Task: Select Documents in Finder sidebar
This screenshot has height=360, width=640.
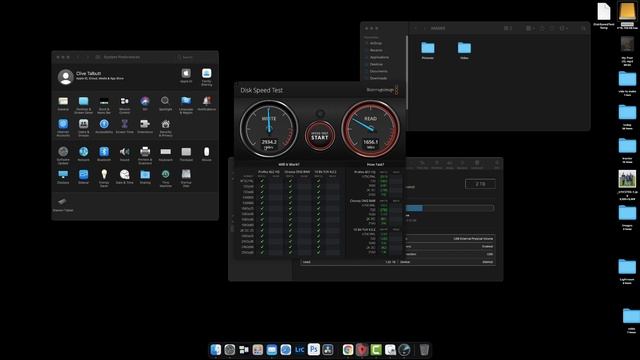Action: click(378, 71)
